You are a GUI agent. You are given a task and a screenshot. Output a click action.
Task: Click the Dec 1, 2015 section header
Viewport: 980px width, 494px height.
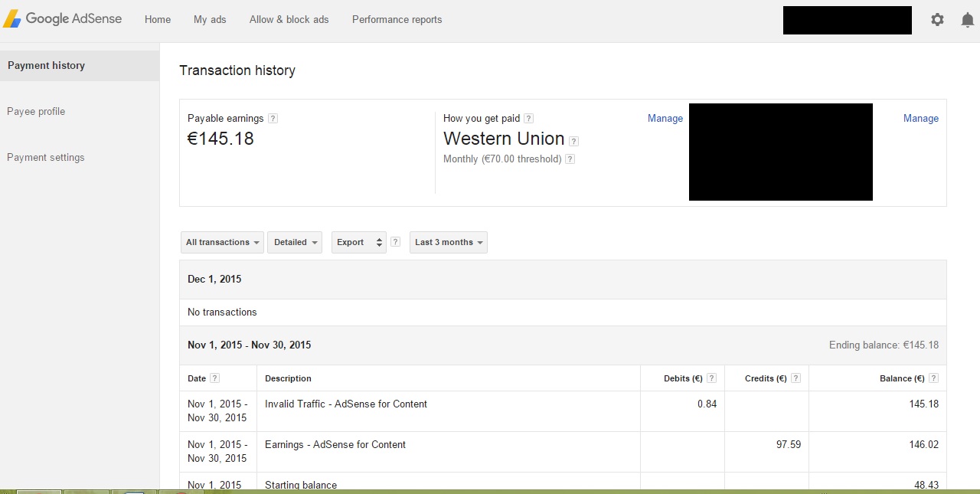(x=563, y=280)
